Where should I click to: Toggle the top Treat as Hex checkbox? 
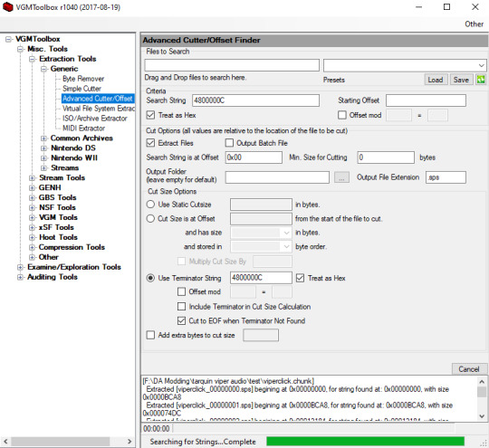point(150,115)
